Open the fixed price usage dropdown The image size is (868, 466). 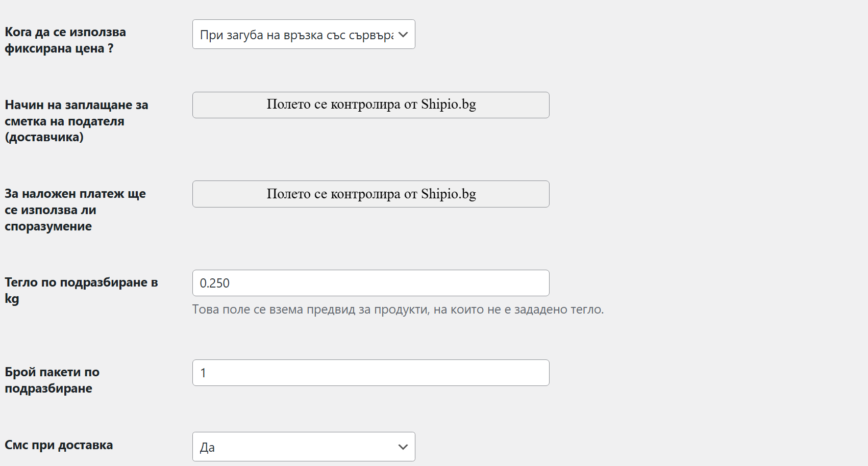click(304, 34)
